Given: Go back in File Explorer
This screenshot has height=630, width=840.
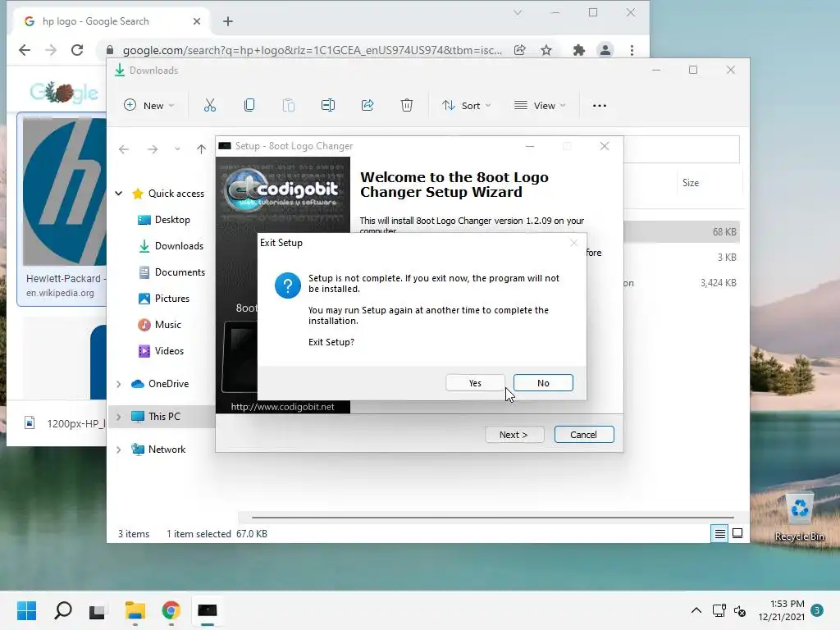Looking at the screenshot, I should coord(124,149).
